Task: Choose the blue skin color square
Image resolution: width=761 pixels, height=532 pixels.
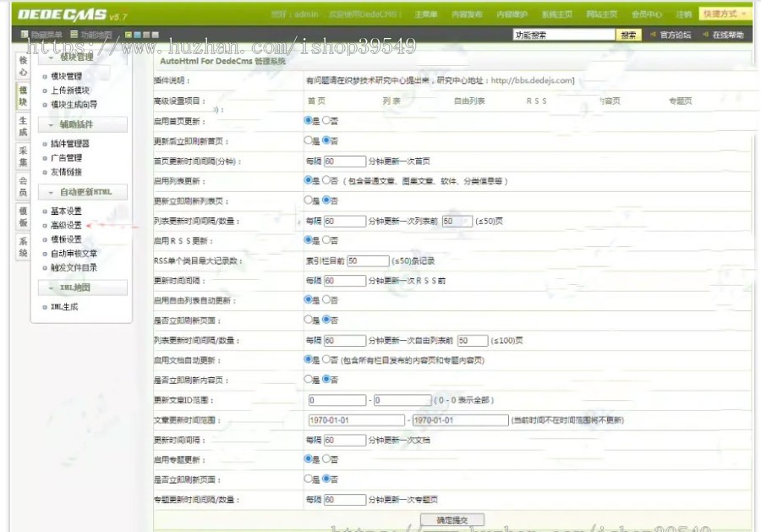Action: pyautogui.click(x=137, y=35)
